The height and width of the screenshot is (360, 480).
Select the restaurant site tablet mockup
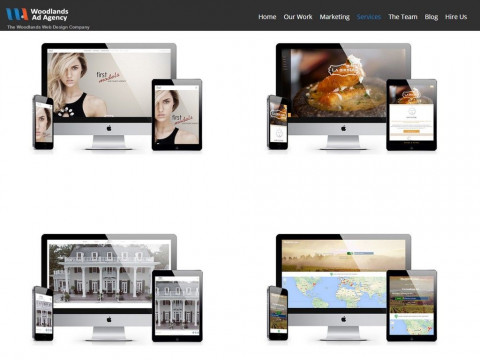[x=411, y=115]
